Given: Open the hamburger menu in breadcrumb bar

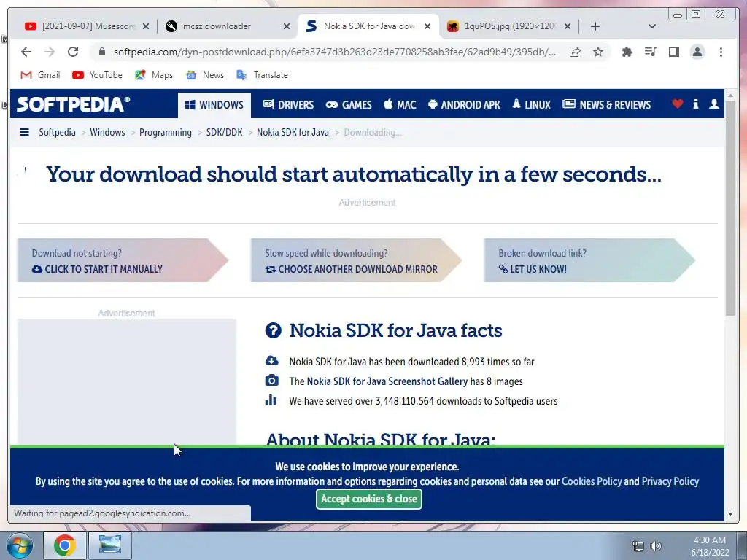Looking at the screenshot, I should pos(25,132).
